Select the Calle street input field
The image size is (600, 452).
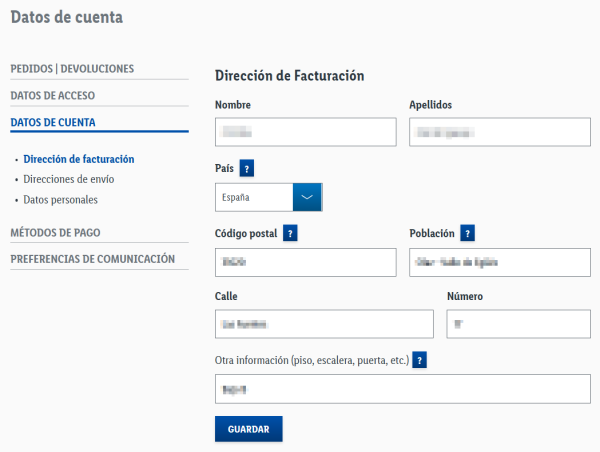click(x=324, y=324)
